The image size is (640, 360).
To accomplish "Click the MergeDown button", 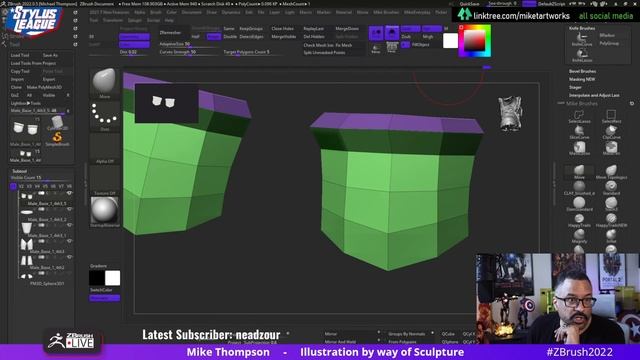I will (x=347, y=29).
